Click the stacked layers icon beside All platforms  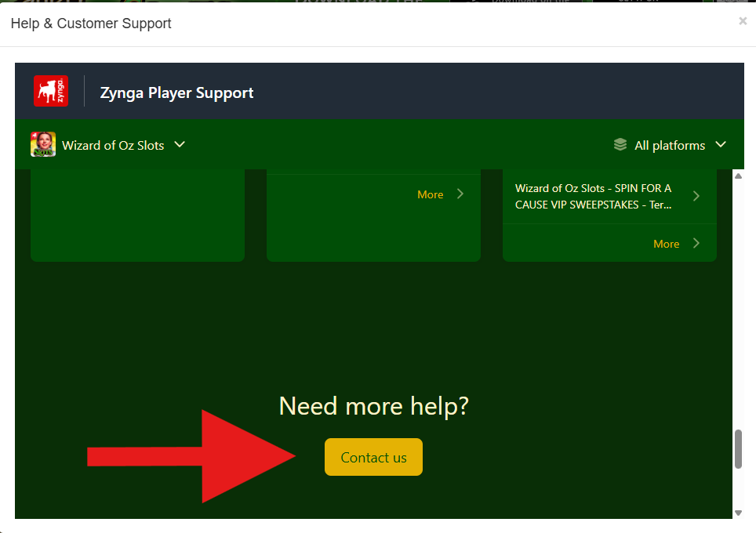[x=620, y=145]
